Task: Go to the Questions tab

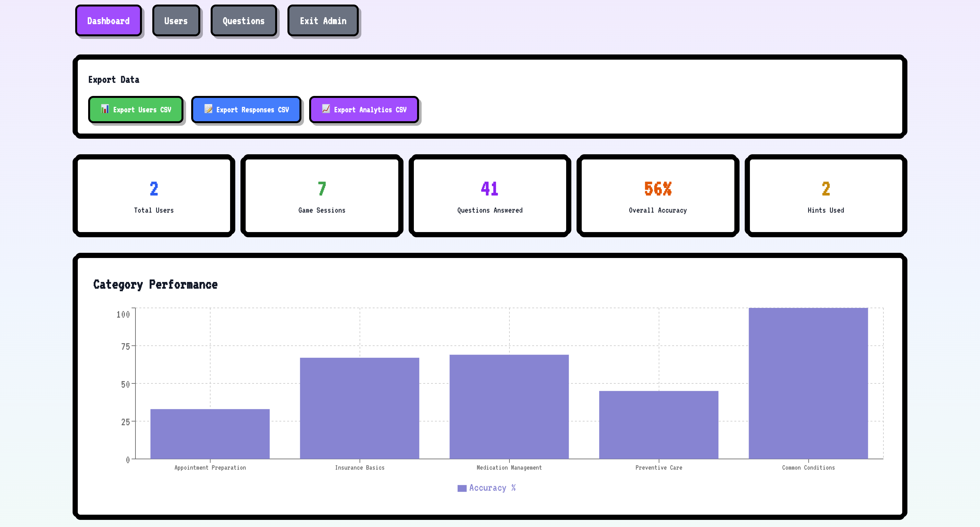Action: pos(243,21)
